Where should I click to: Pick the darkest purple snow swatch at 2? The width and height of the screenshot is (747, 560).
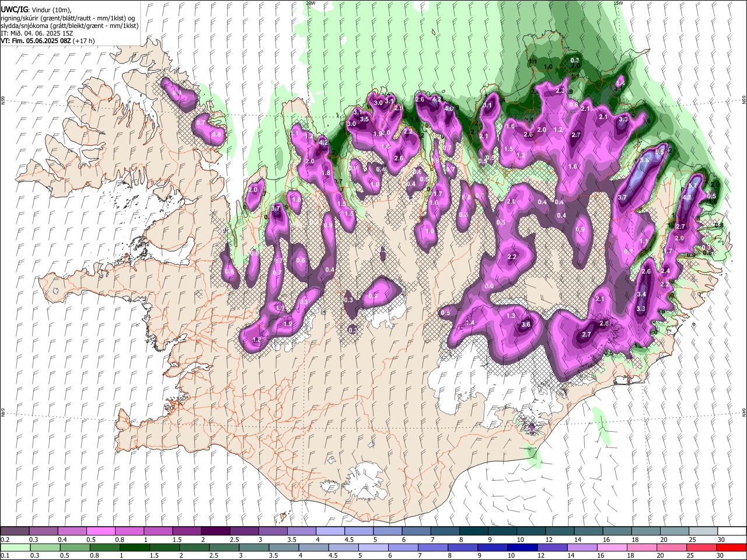point(215,531)
